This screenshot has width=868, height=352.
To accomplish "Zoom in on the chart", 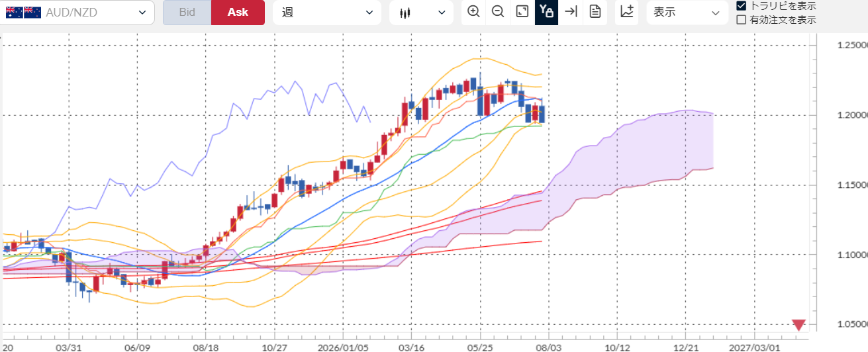I will point(473,12).
